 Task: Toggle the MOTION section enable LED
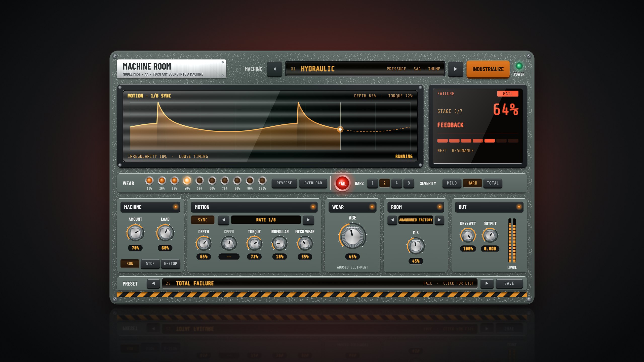coord(313,207)
